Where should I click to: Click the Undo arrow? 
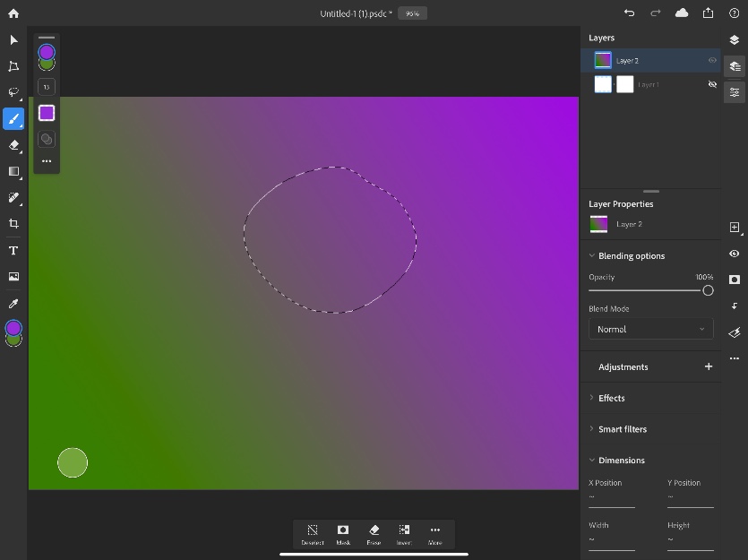click(x=629, y=13)
